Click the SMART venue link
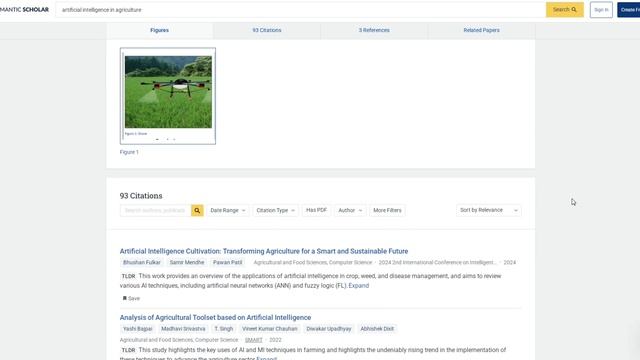 [x=253, y=340]
